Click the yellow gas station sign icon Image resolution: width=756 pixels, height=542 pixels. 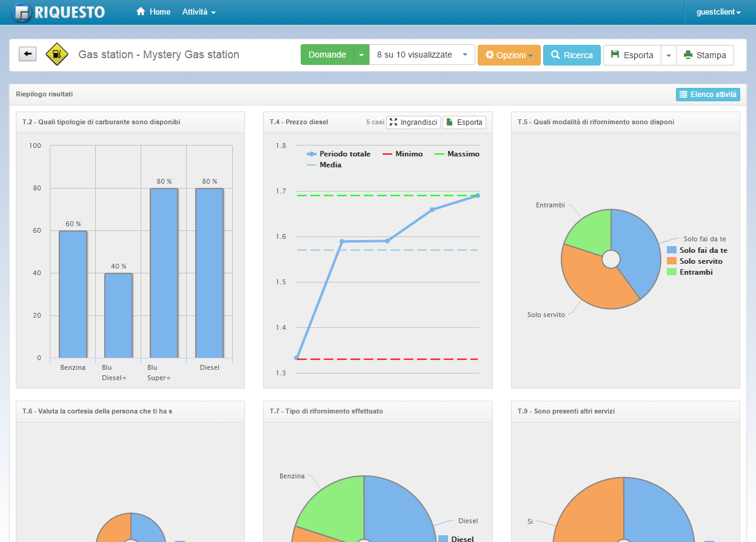pos(57,55)
